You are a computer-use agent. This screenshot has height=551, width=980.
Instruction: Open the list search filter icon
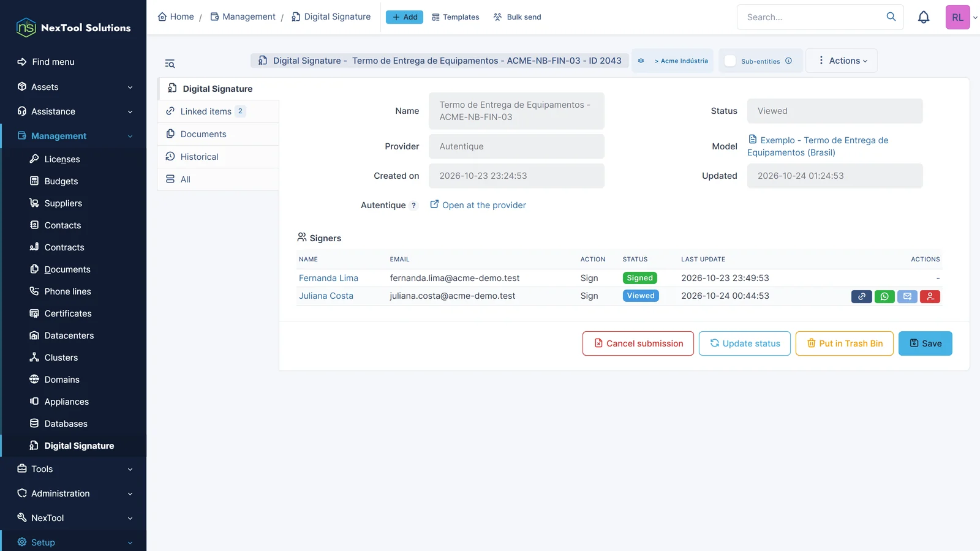(170, 64)
